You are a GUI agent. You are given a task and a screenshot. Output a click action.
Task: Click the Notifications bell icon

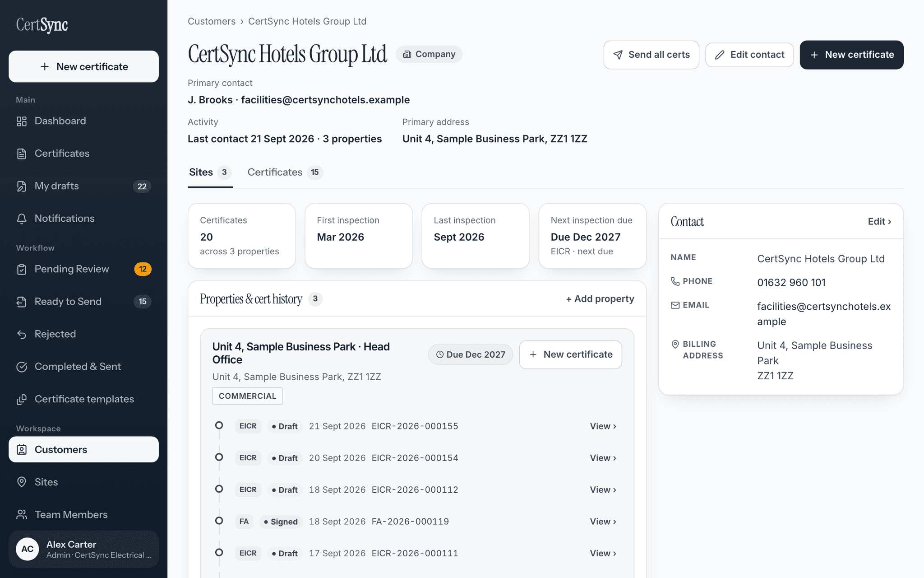[x=22, y=219]
